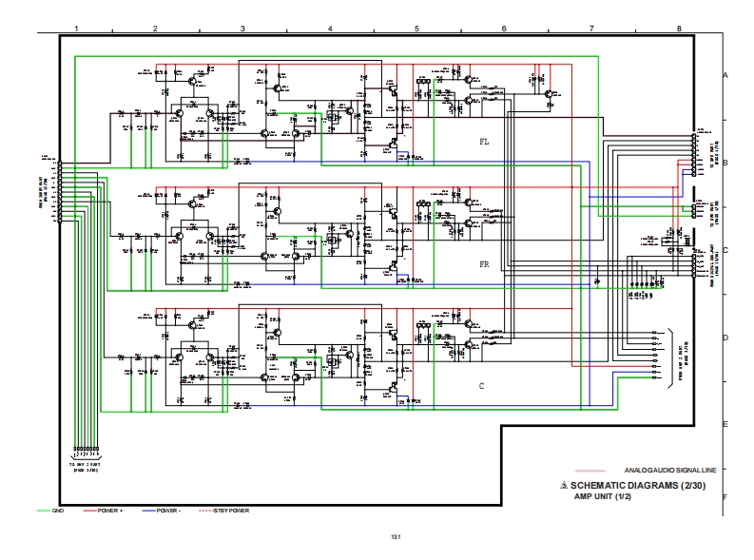Click page number 131 at bottom
Screen dimensions: 754x560
pyautogui.click(x=383, y=538)
